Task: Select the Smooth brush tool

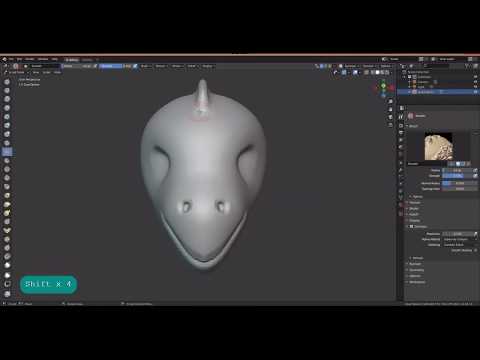Action: pyautogui.click(x=7, y=160)
